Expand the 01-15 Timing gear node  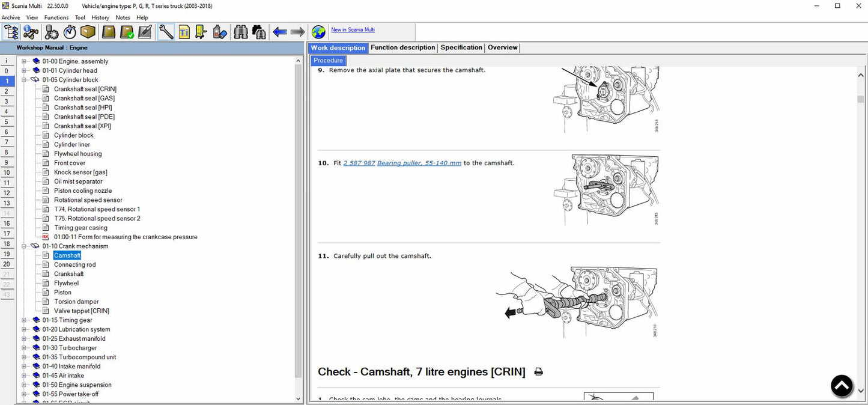pyautogui.click(x=24, y=320)
